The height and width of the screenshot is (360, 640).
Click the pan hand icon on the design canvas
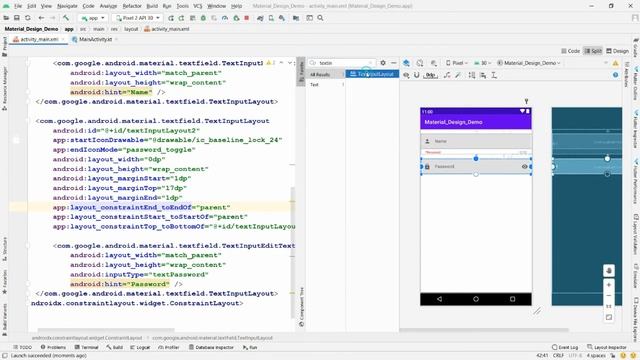click(x=609, y=271)
